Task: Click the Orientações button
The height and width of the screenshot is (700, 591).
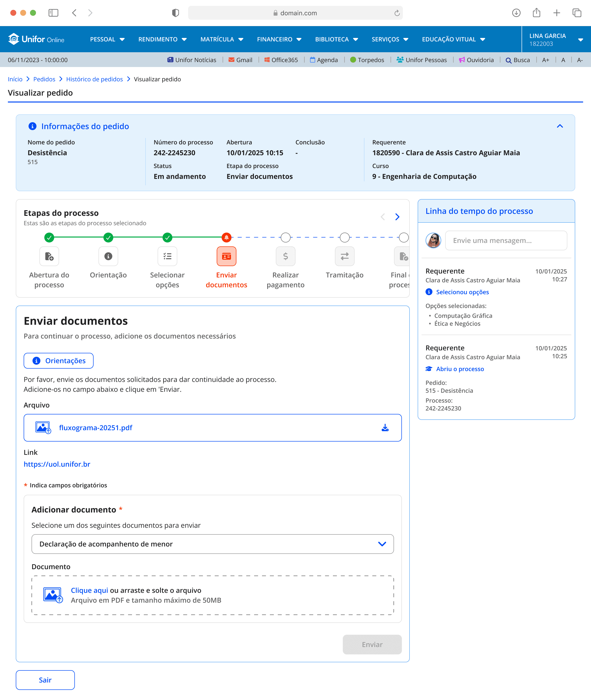Action: (x=59, y=360)
